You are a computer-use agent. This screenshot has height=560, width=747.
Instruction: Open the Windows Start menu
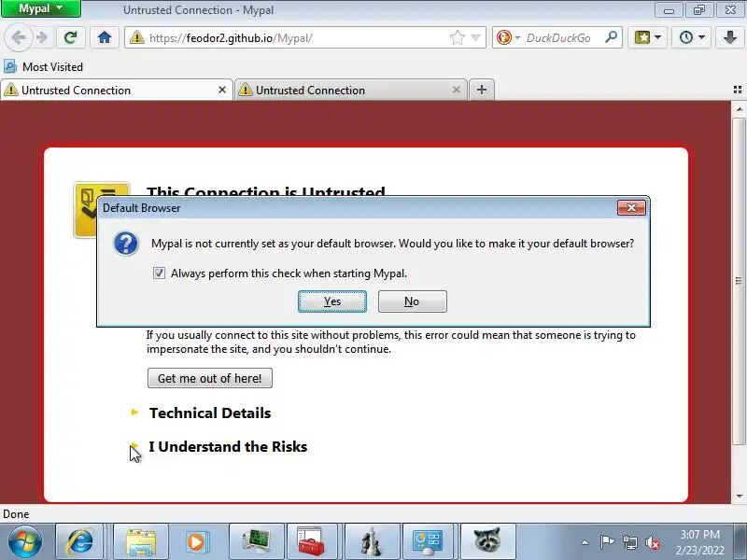(25, 541)
